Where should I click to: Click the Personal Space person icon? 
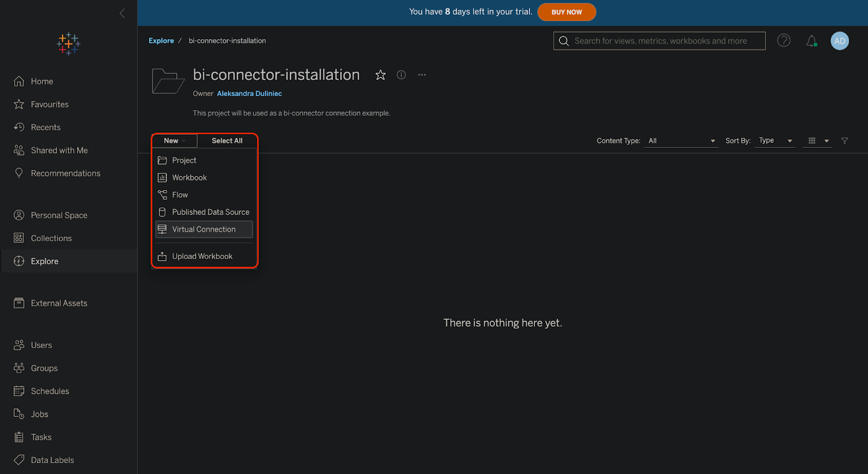[19, 215]
